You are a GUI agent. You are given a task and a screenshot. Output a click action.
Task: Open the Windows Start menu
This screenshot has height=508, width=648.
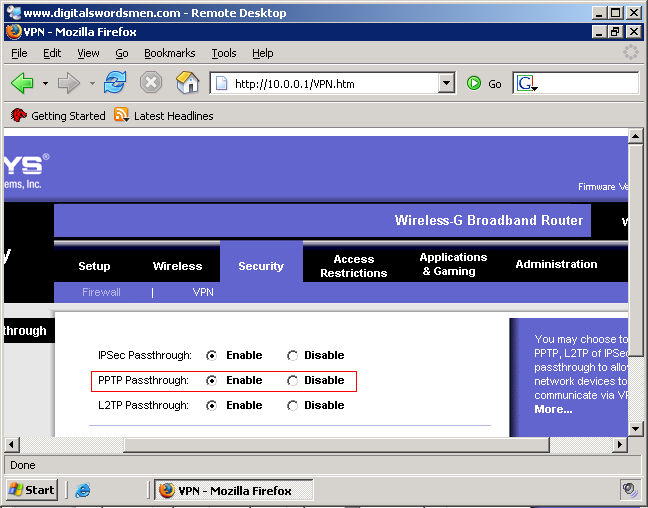click(x=32, y=490)
